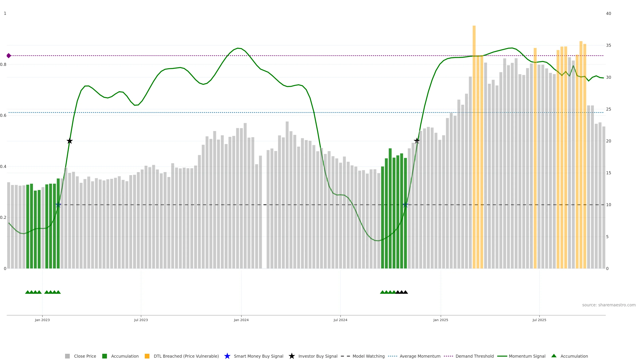
Task: Click the black star icon in legend
Action: [291, 356]
